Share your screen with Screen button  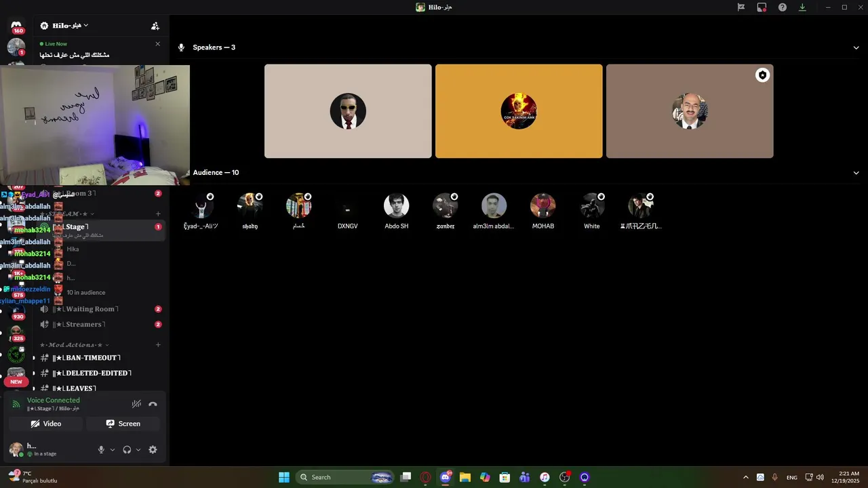pos(123,424)
